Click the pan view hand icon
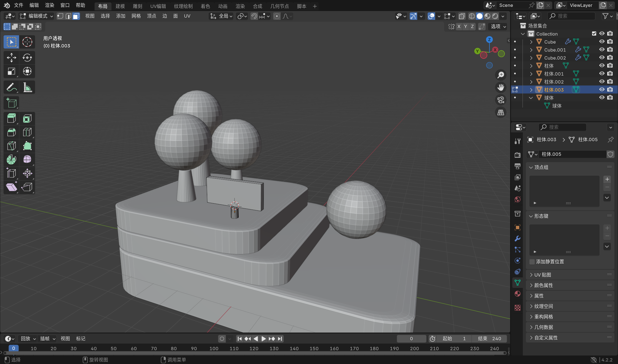The width and height of the screenshot is (618, 364). tap(500, 87)
